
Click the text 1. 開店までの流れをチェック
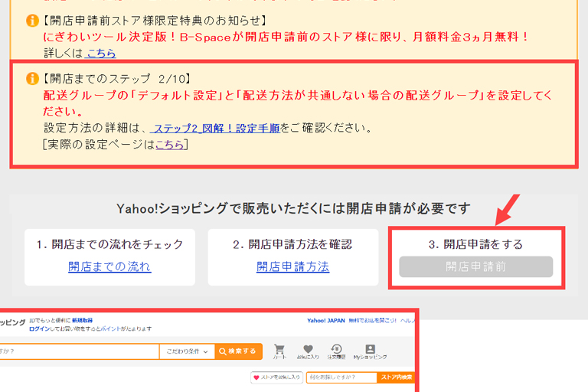click(x=109, y=244)
